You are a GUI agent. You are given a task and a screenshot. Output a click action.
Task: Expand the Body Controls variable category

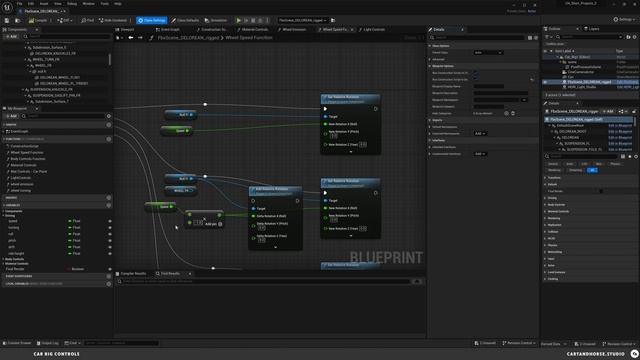coord(4,259)
